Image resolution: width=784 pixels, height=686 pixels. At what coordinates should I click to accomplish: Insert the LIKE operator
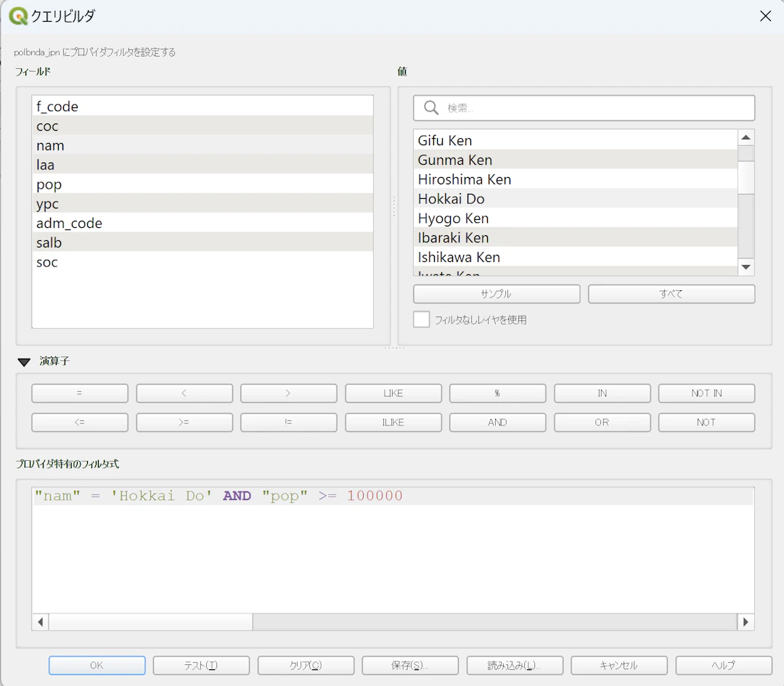coord(393,393)
